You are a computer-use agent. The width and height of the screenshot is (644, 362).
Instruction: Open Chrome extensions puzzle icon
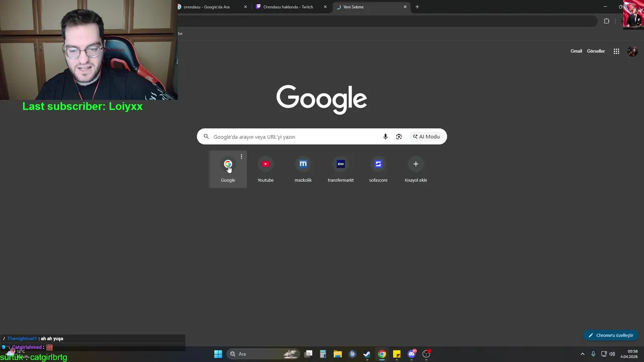[x=606, y=21]
